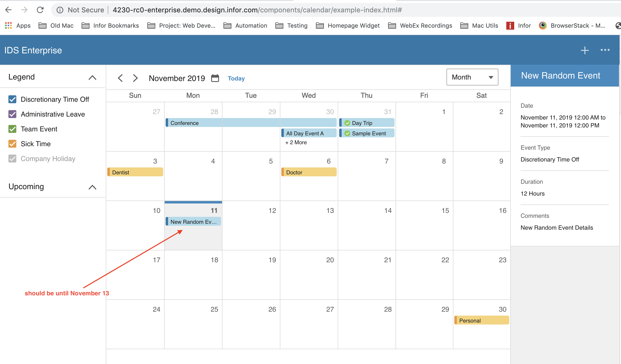Uncheck Discretionary Time Off legend checkbox
The width and height of the screenshot is (621, 364).
pos(12,99)
